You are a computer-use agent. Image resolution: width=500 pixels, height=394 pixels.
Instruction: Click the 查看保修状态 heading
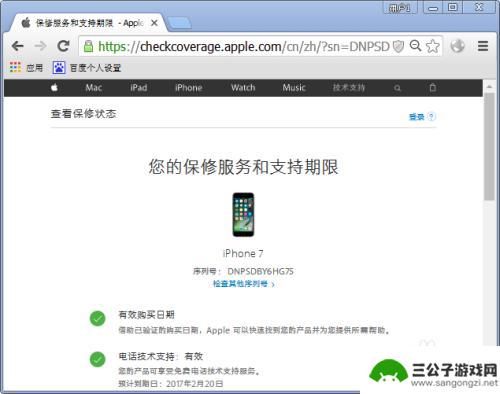[x=83, y=114]
